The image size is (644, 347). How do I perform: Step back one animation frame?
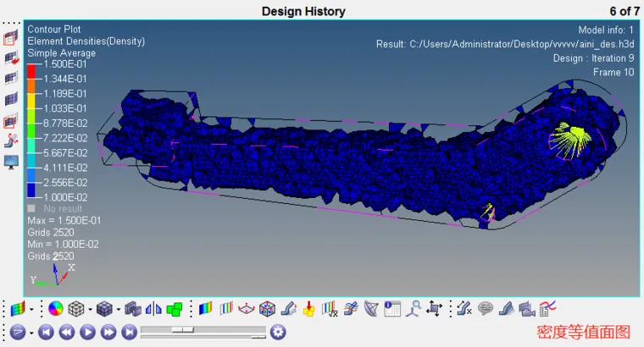coord(67,332)
